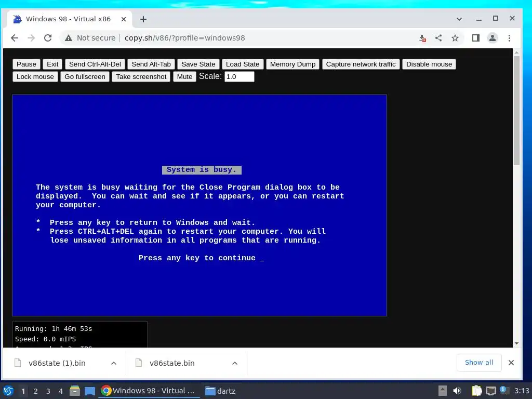Click the scrollbar down arrow

point(516,343)
